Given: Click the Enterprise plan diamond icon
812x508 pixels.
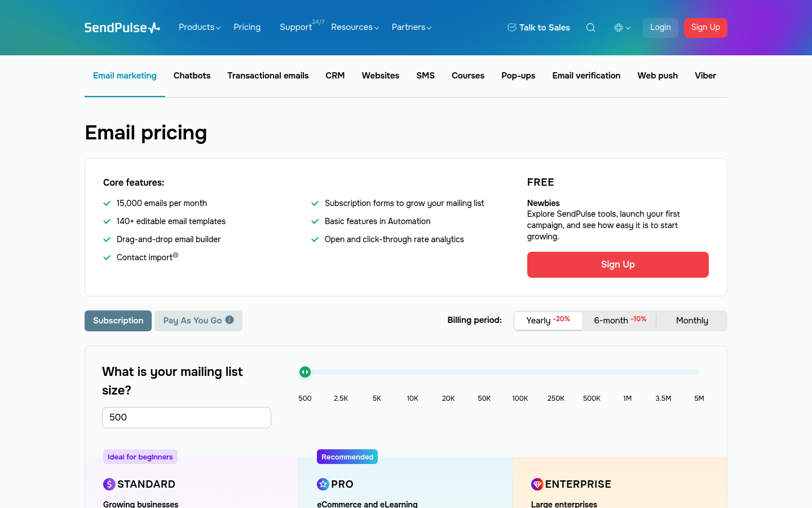Looking at the screenshot, I should [x=537, y=484].
